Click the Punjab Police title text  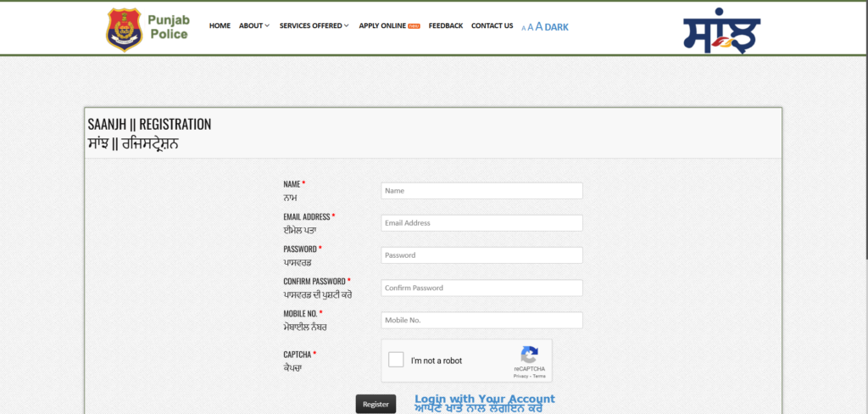pyautogui.click(x=169, y=27)
